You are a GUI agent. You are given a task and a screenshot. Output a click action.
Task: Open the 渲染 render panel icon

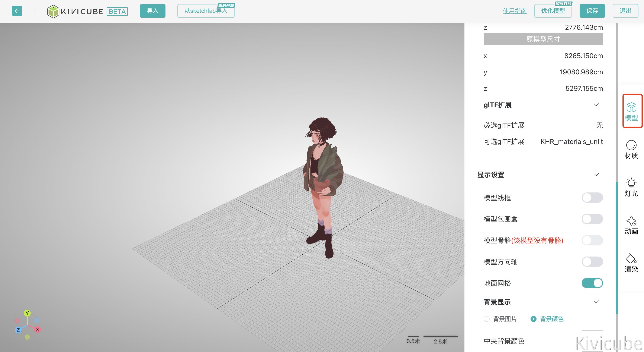(631, 263)
